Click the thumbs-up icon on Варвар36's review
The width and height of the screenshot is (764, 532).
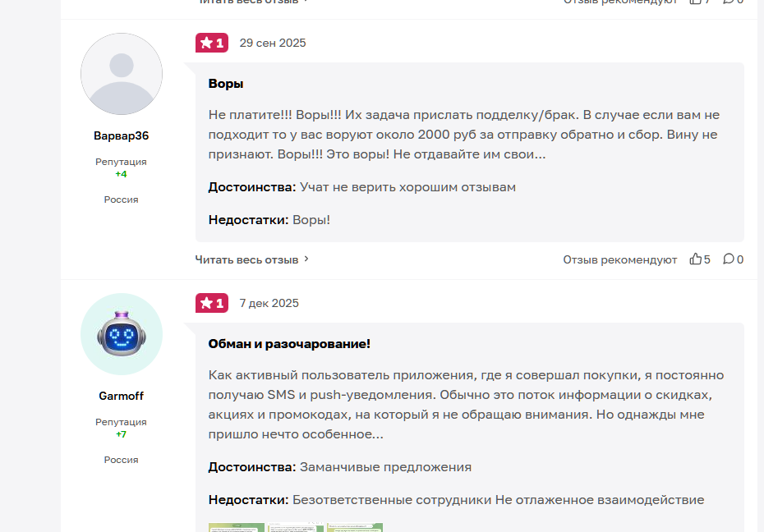pos(695,259)
